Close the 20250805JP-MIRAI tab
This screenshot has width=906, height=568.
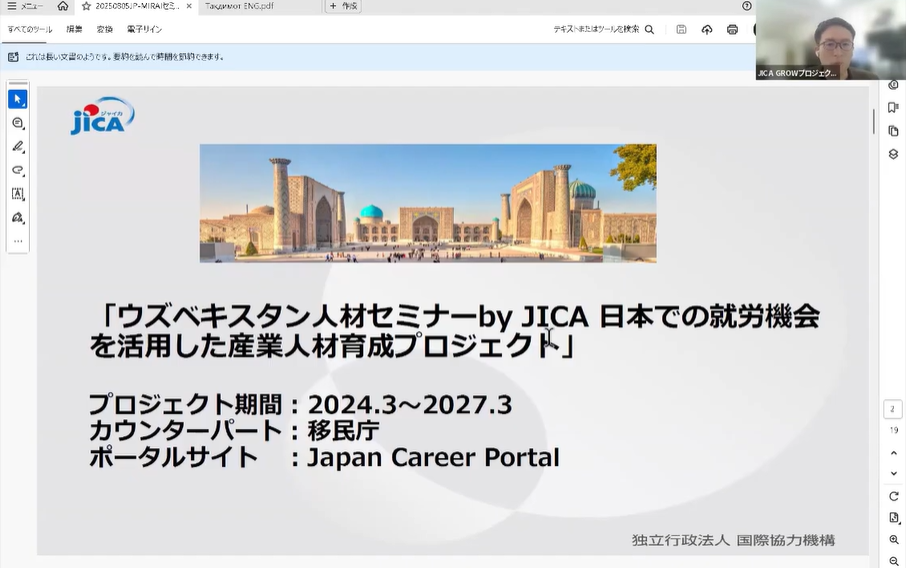[x=189, y=6]
